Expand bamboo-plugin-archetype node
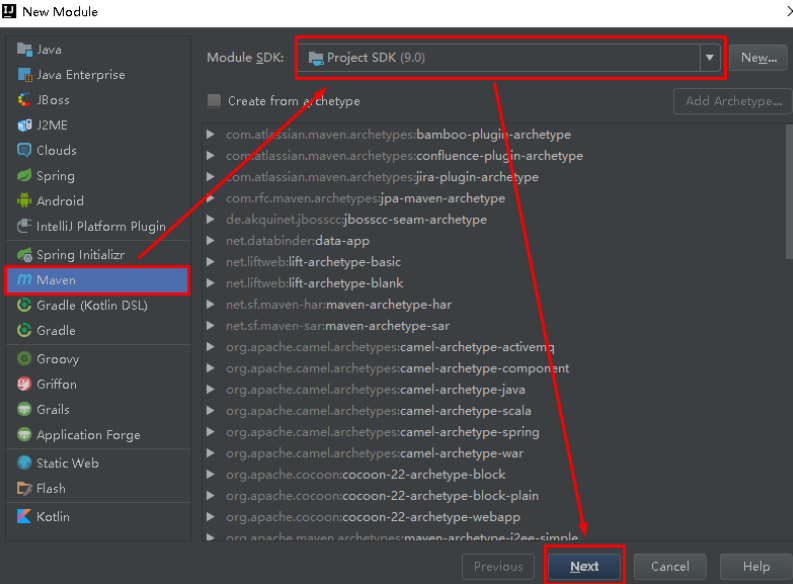793x584 pixels. (210, 134)
